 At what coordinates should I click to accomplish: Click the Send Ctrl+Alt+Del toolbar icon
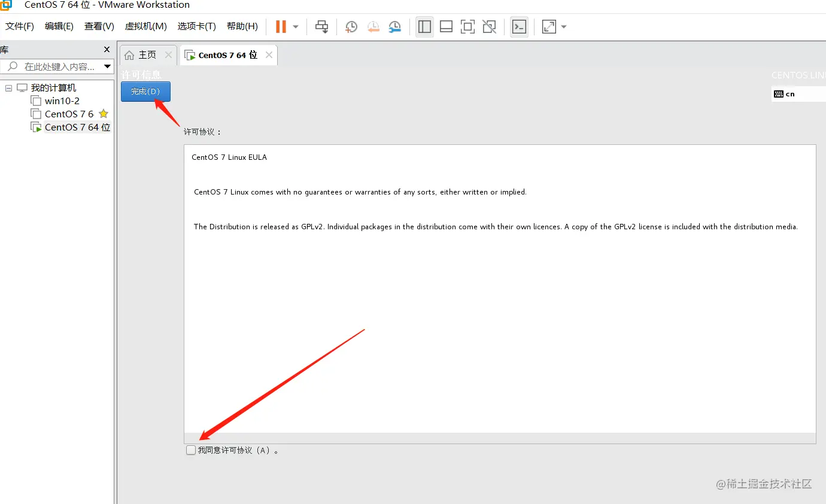pos(322,27)
